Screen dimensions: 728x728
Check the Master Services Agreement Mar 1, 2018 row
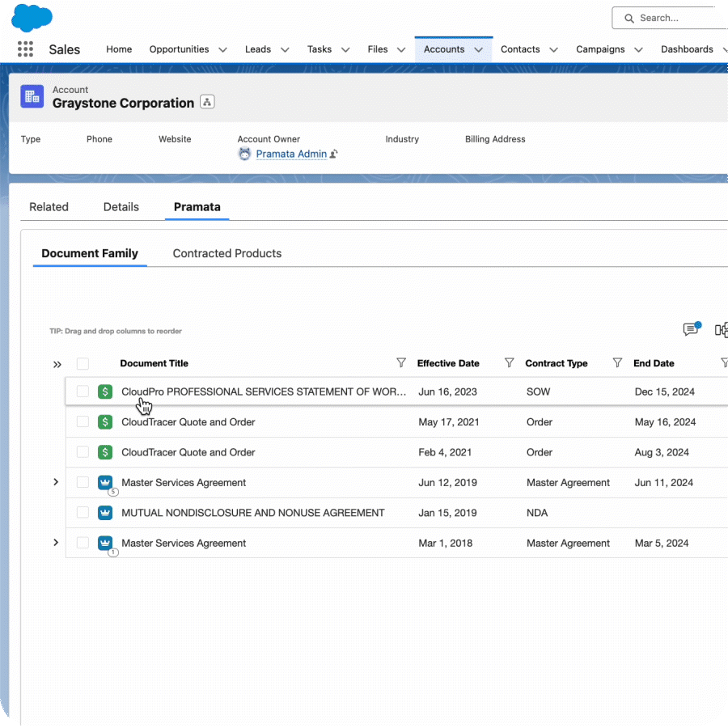click(x=83, y=543)
